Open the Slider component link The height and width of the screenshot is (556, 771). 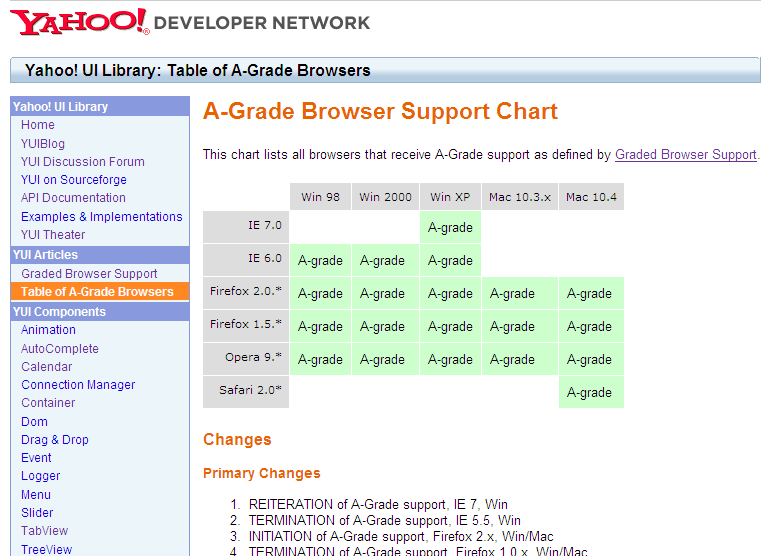click(38, 513)
